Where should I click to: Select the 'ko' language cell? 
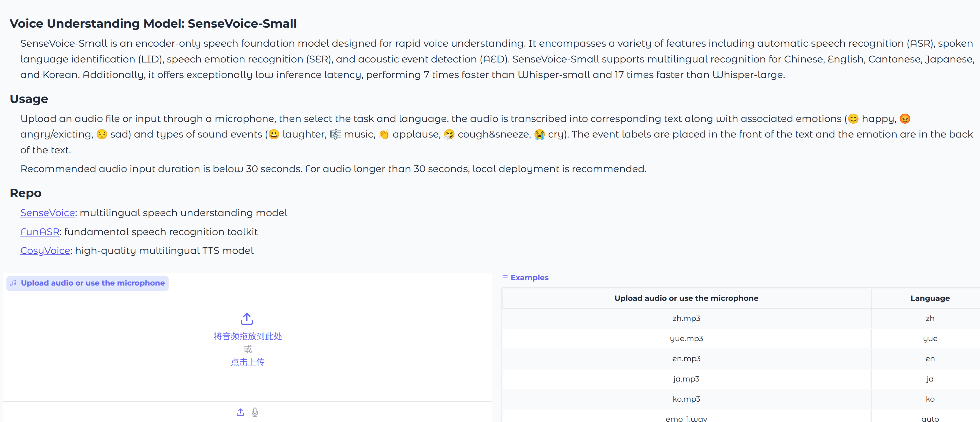[930, 399]
